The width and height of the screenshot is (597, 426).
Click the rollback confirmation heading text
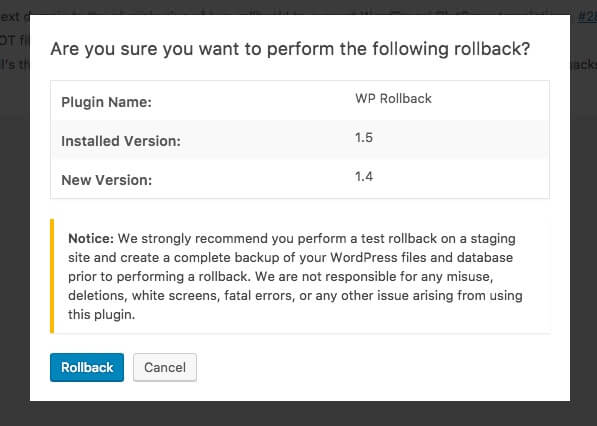coord(290,49)
